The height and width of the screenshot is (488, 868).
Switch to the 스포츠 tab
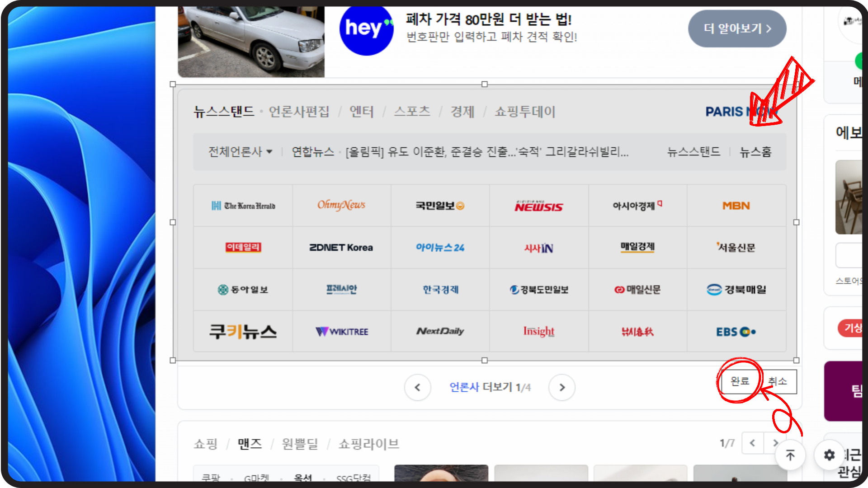pyautogui.click(x=411, y=112)
